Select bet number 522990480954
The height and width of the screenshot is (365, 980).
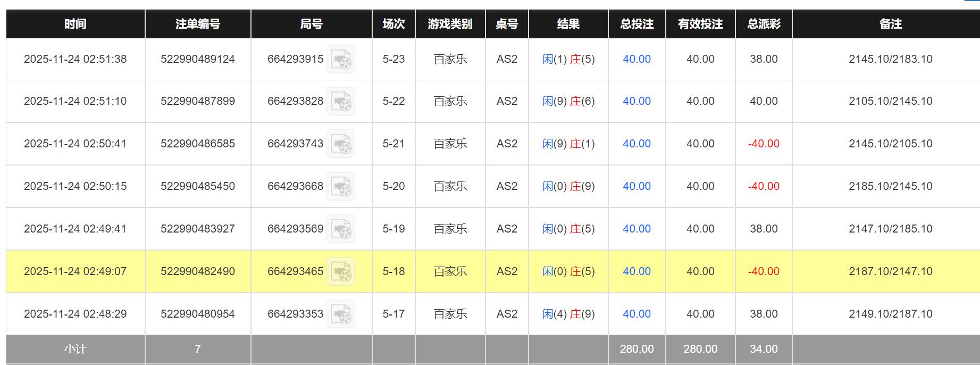click(197, 314)
